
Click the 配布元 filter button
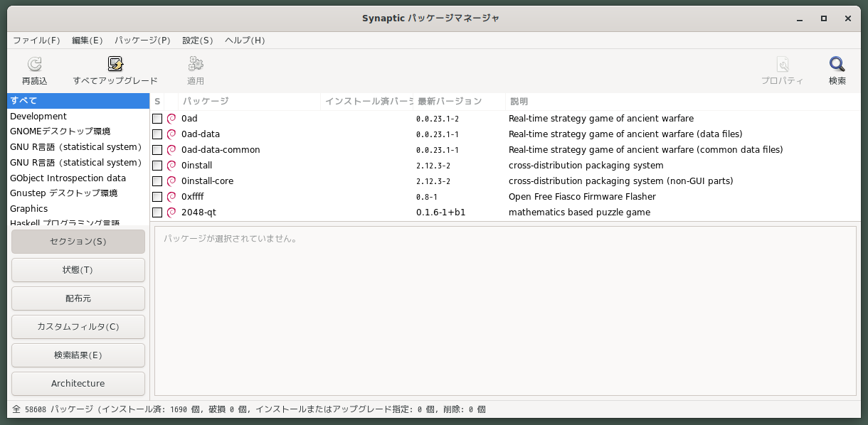(x=78, y=298)
